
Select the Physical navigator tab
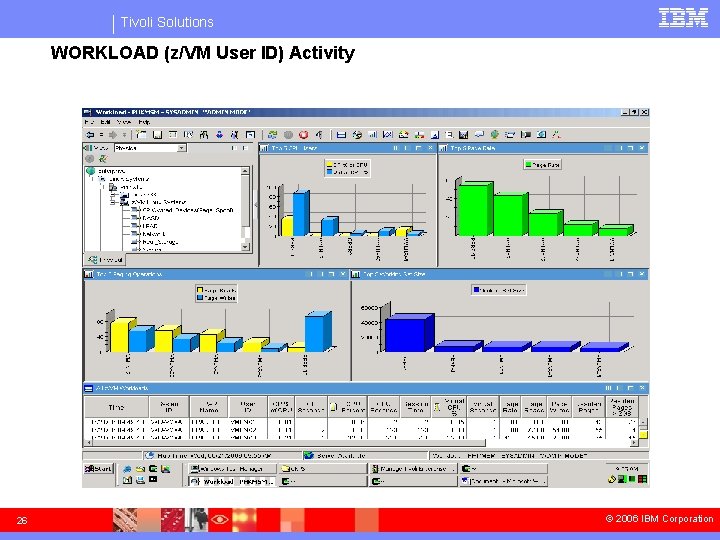pos(105,260)
